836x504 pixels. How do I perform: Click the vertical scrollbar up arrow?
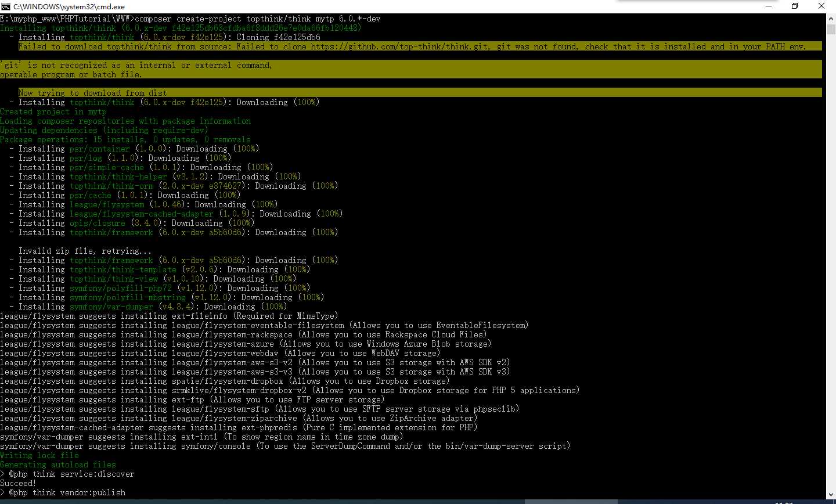[x=831, y=18]
